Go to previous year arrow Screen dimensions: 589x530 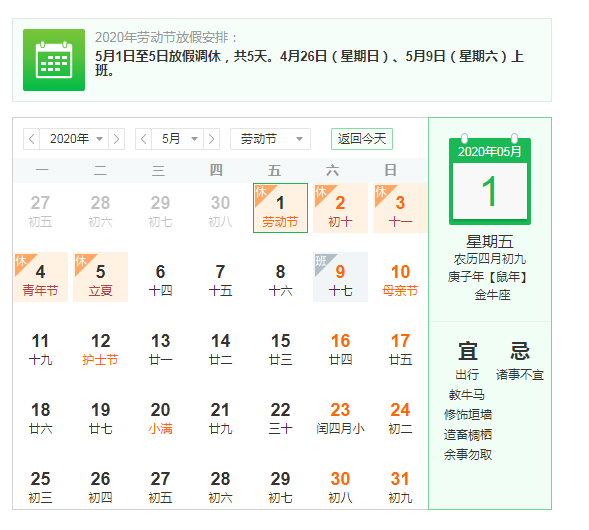coord(32,139)
